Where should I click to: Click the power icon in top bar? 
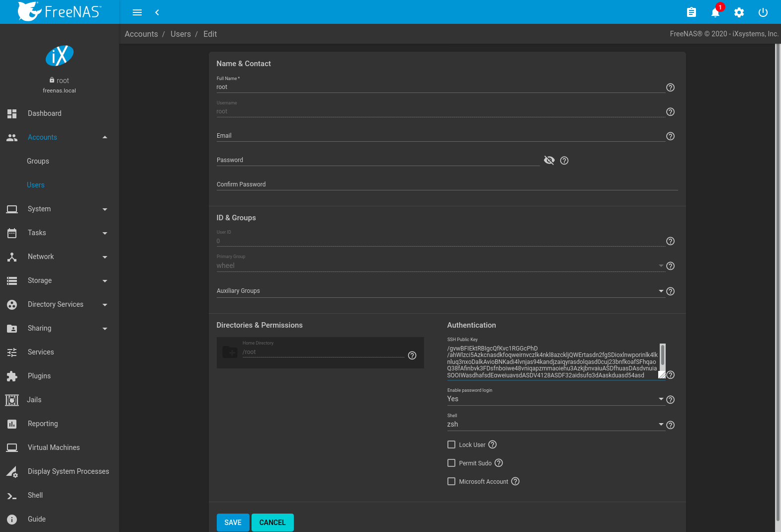763,12
